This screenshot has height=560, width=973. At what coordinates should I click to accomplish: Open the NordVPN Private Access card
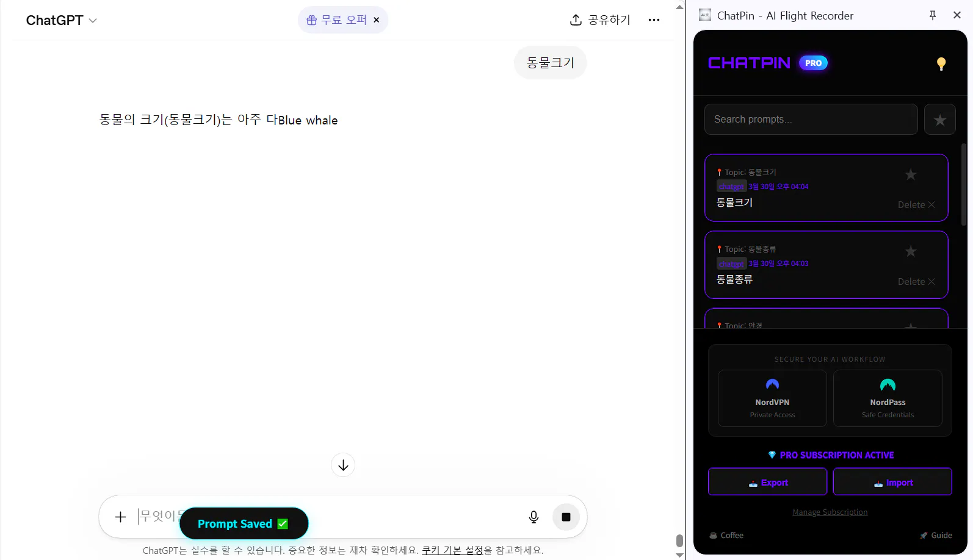(x=772, y=398)
